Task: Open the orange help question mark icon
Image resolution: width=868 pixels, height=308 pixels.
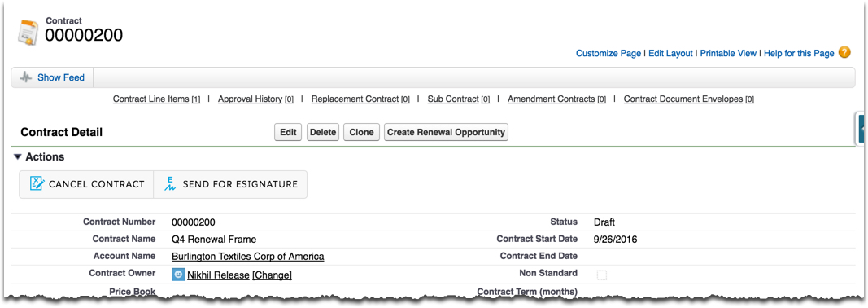Action: [x=844, y=53]
